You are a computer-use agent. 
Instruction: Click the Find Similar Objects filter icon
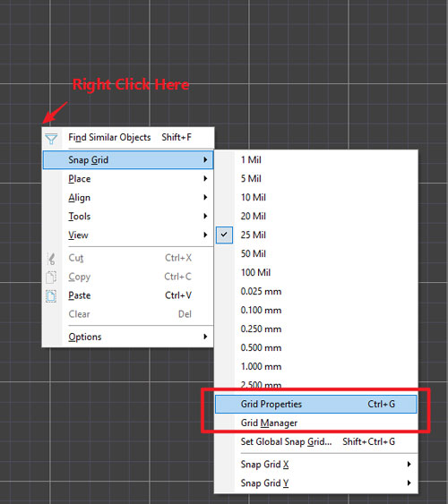[51, 139]
